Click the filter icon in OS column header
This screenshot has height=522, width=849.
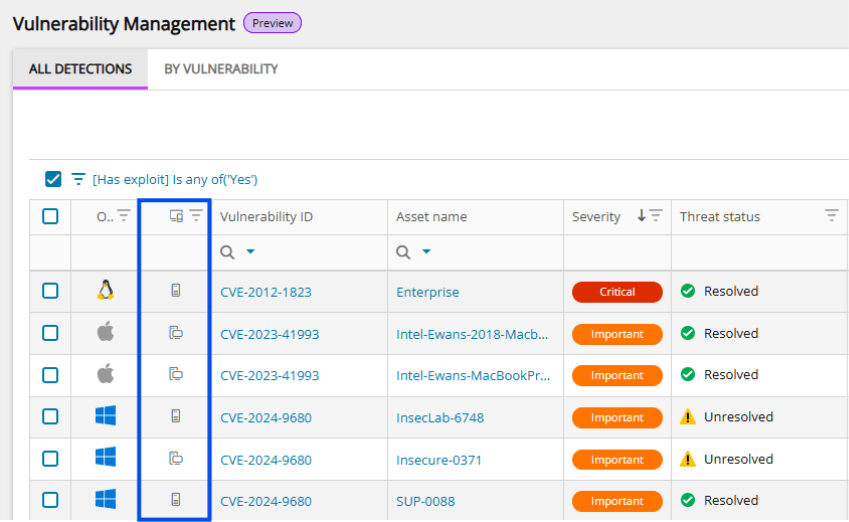[x=123, y=215]
